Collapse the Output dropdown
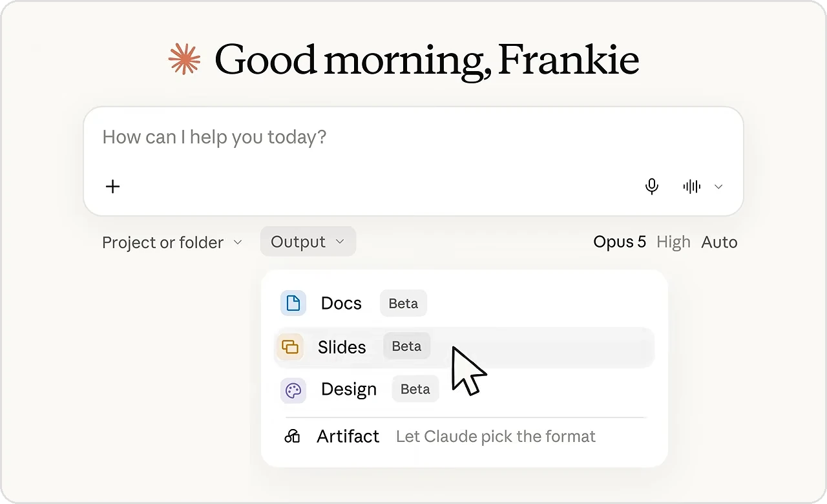Viewport: 827px width, 504px height. coord(308,242)
